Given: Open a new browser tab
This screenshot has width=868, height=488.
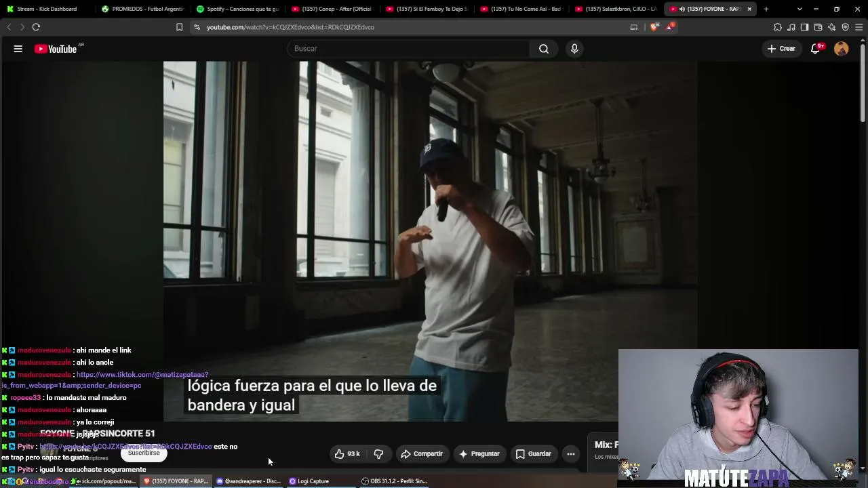Looking at the screenshot, I should point(766,9).
